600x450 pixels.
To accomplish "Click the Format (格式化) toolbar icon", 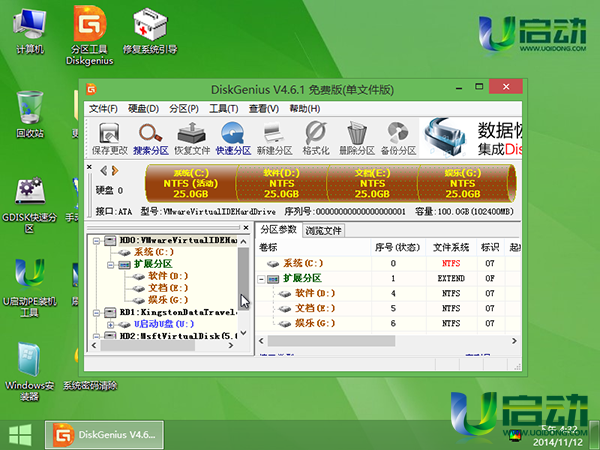I will (x=316, y=138).
